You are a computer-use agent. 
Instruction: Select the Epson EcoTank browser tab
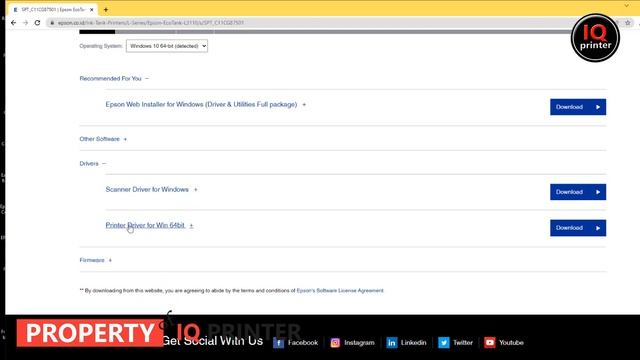click(x=52, y=9)
